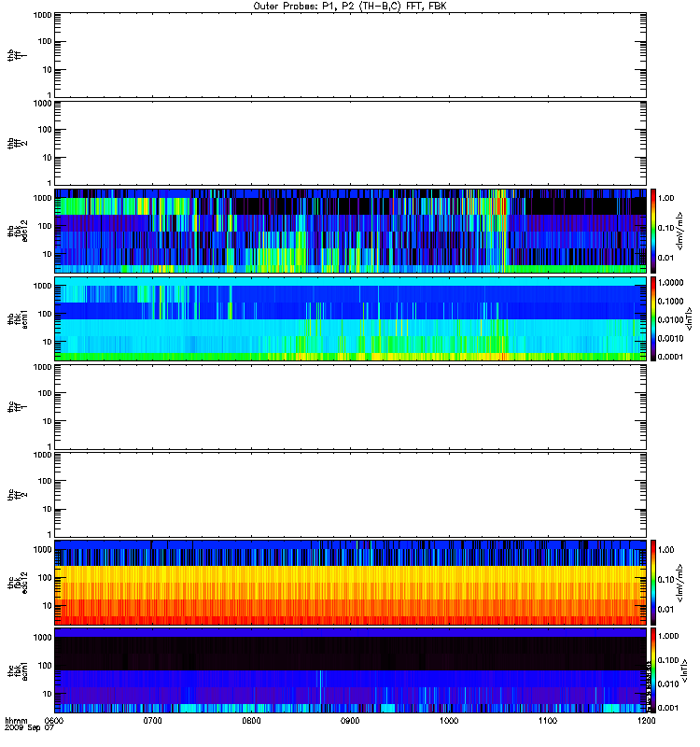Viewport: 700px width, 747px height.
Task: Click the thb fbk edc12 color bar
Action: coord(653,231)
